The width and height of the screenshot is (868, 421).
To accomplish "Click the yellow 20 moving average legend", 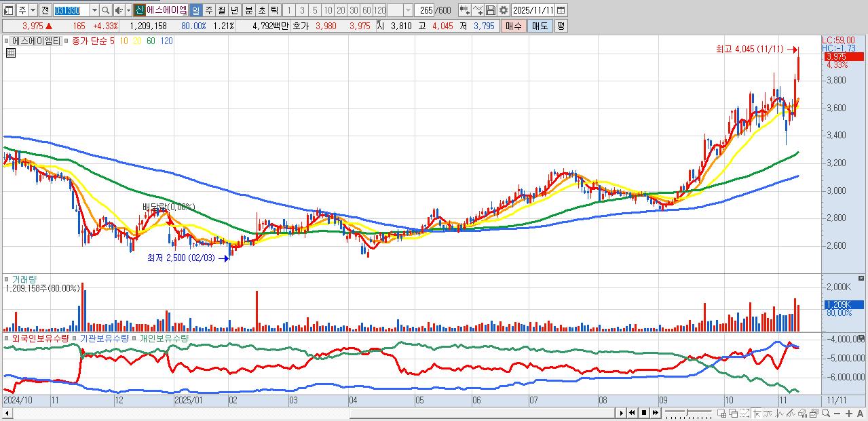I will [x=137, y=41].
